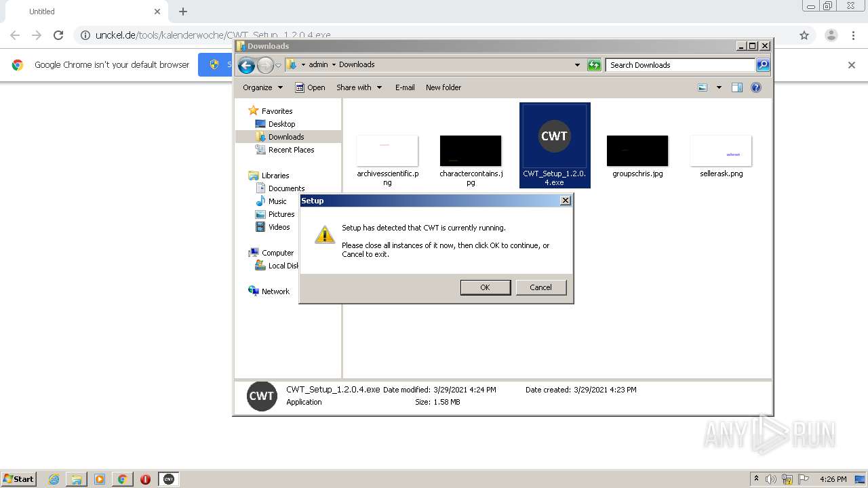This screenshot has width=868, height=488.
Task: Click Cancel in the Setup dialog
Action: pos(540,287)
